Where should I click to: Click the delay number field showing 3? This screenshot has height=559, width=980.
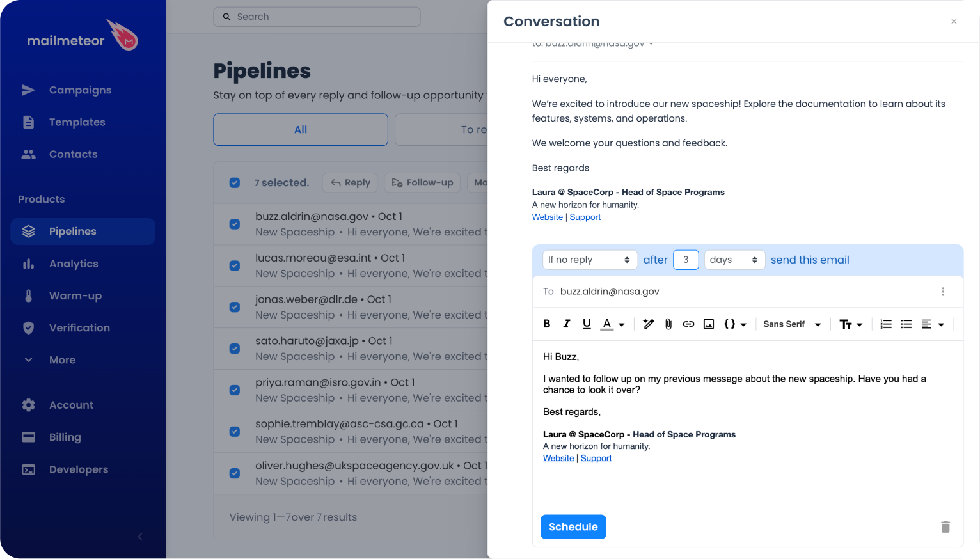click(x=686, y=260)
